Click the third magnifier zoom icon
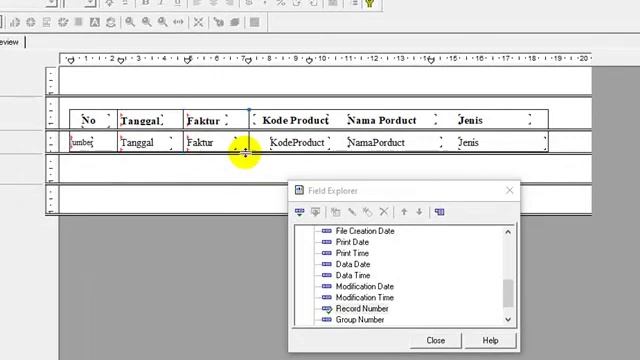 (162, 22)
